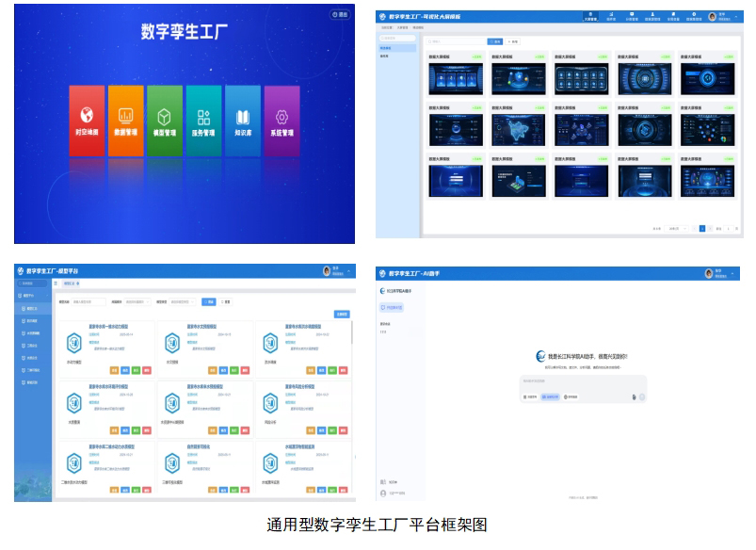Click the new conversation button in AI assistant sidebar
Viewport: 756px width, 550px height.
click(393, 308)
